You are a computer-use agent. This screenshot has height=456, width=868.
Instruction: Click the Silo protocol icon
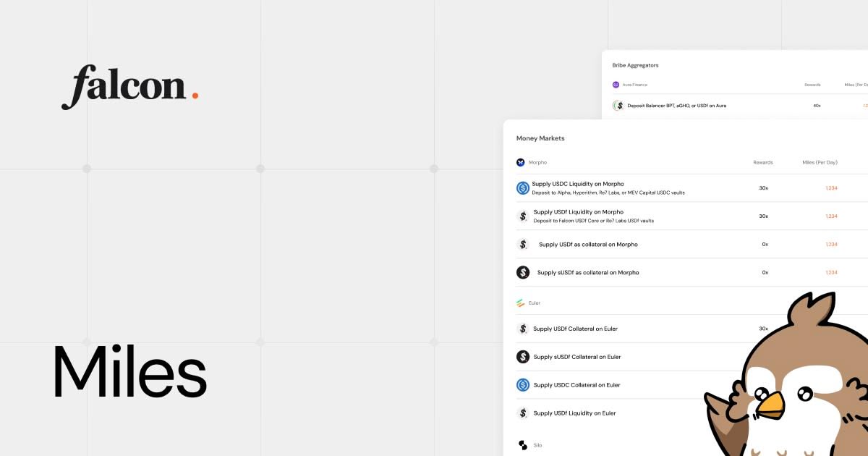(x=523, y=445)
